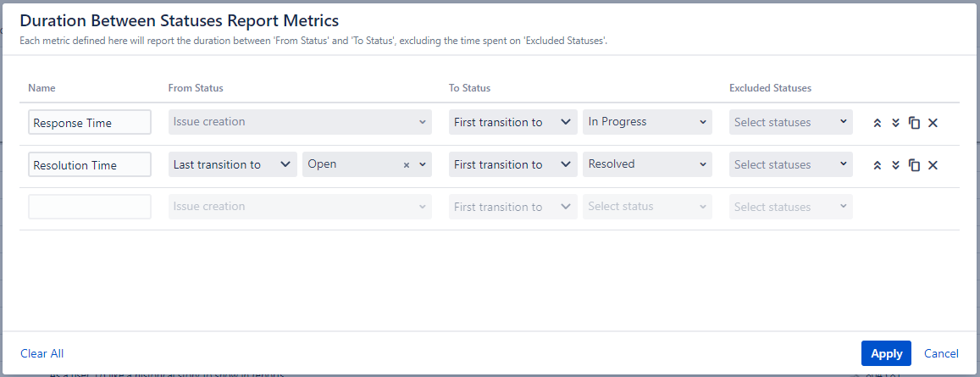The image size is (980, 377).
Task: Clear the Open status selection
Action: point(406,165)
